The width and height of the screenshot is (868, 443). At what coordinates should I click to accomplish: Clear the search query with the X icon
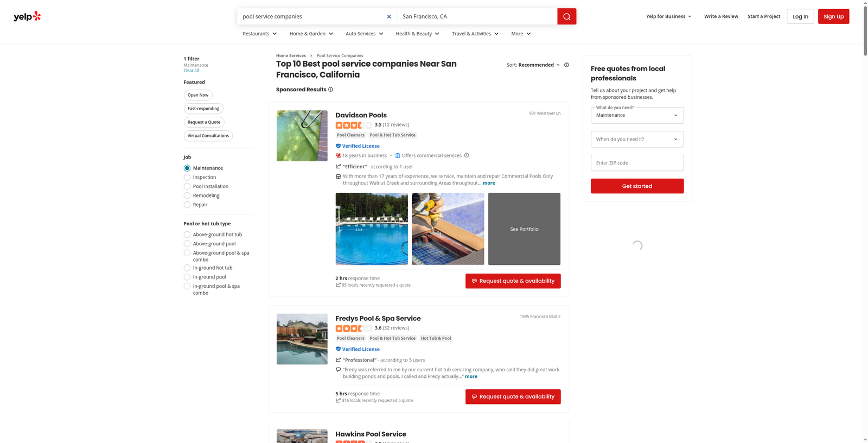tap(389, 16)
